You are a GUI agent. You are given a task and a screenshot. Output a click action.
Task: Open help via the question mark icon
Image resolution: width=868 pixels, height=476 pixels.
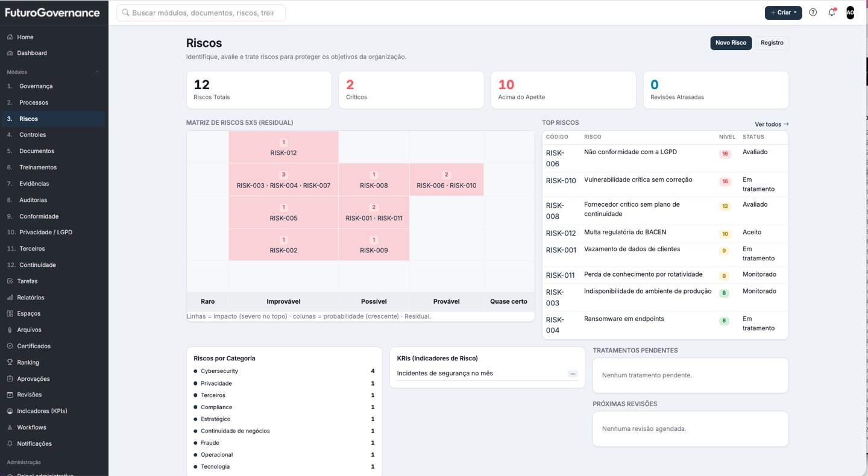pos(813,12)
